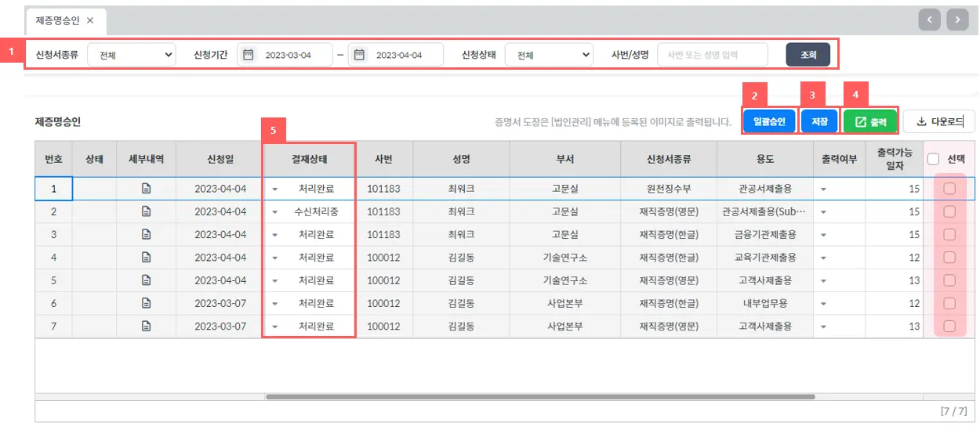Click the green 출력 print button
Screen dimensions: 980x426
[x=870, y=121]
